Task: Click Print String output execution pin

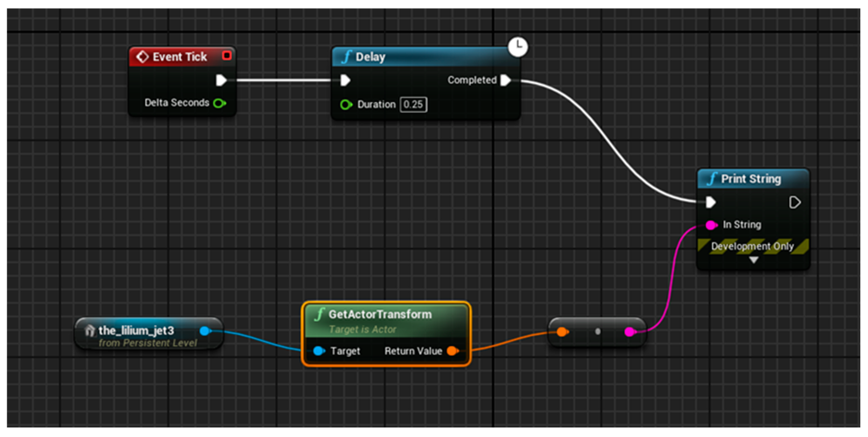Action: tap(795, 202)
